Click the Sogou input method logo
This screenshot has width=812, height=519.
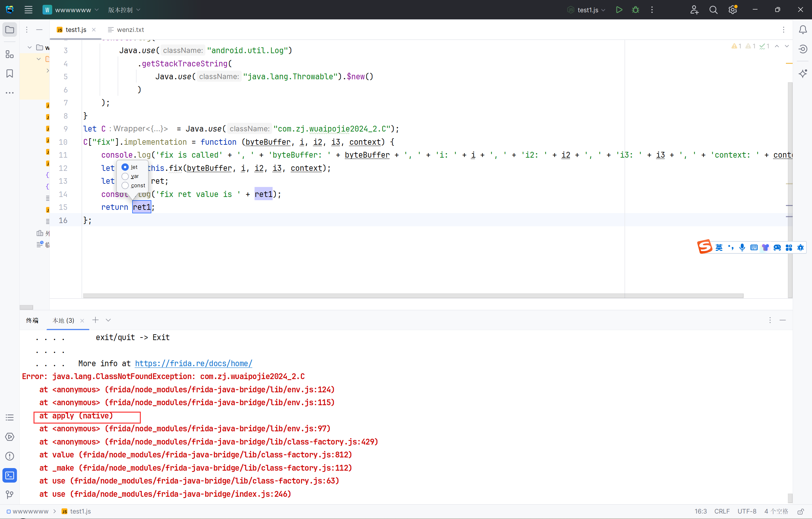coord(705,247)
